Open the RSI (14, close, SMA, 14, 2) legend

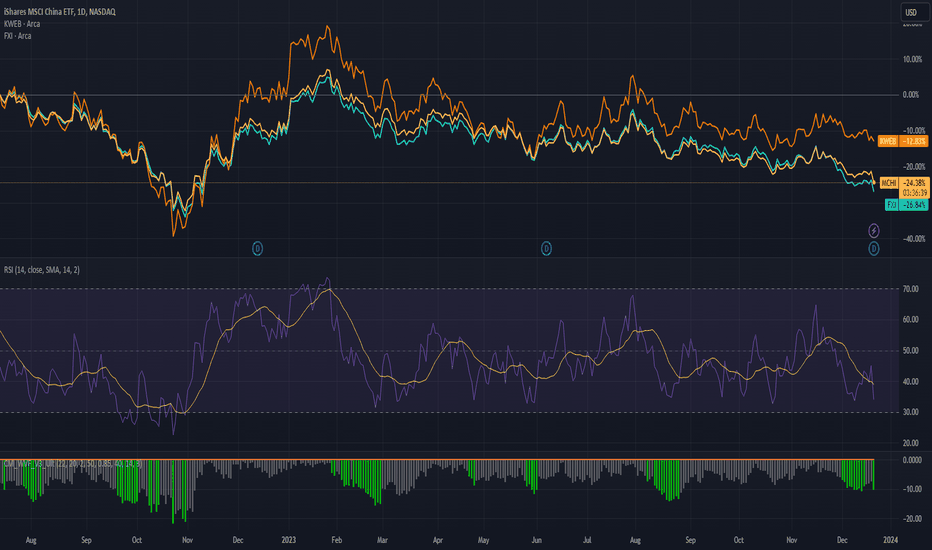point(42,270)
